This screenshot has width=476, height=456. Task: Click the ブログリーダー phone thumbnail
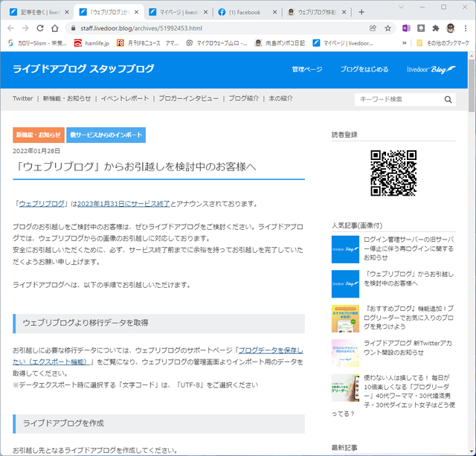coord(345,388)
